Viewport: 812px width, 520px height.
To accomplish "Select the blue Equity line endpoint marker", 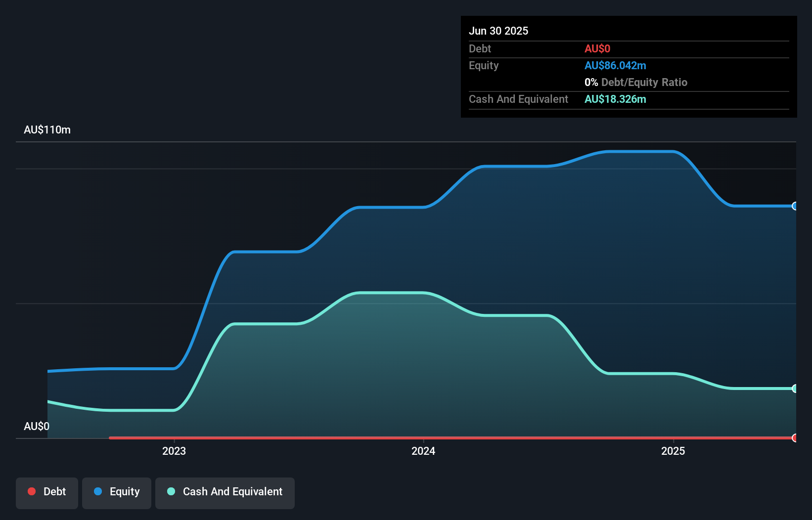I will tap(795, 206).
